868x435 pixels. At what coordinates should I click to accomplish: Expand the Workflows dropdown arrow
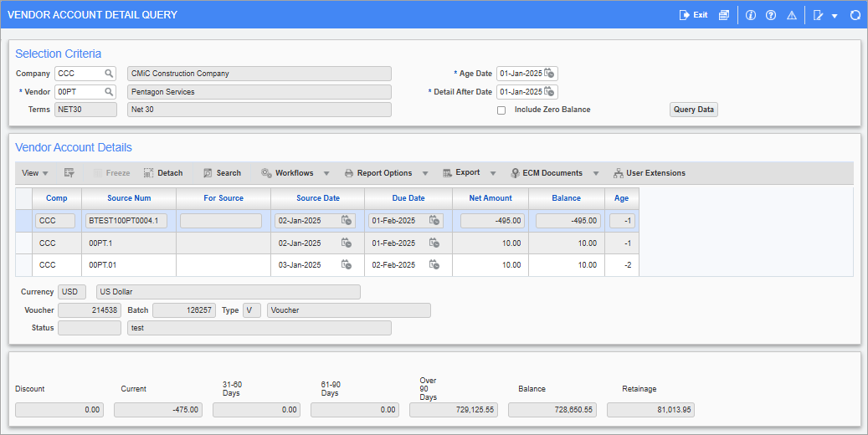pyautogui.click(x=326, y=174)
